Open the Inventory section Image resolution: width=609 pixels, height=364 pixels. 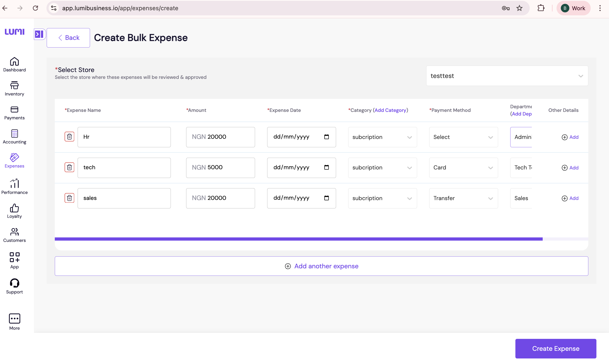click(x=14, y=88)
